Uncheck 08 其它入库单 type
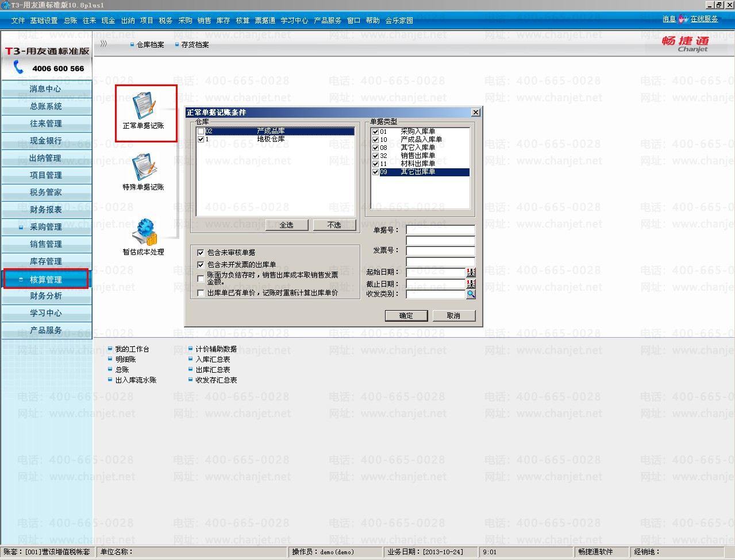Image resolution: width=735 pixels, height=560 pixels. [375, 148]
